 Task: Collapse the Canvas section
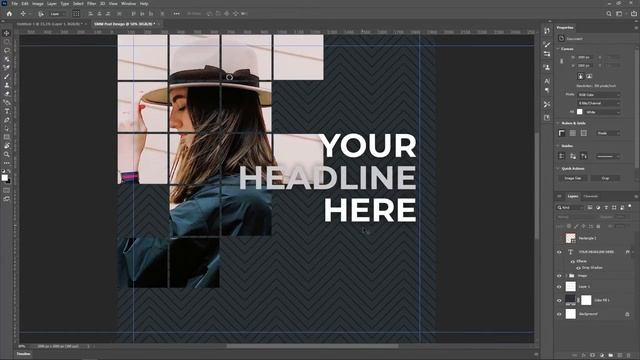pyautogui.click(x=558, y=49)
